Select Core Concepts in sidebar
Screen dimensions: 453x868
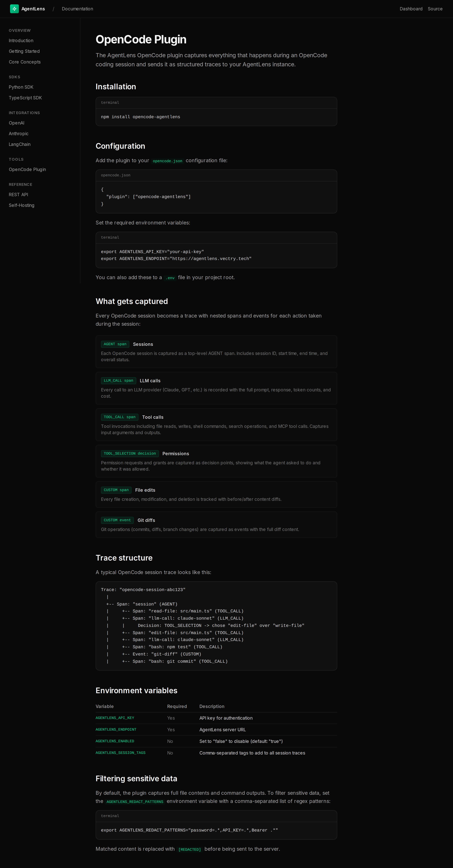[x=25, y=62]
